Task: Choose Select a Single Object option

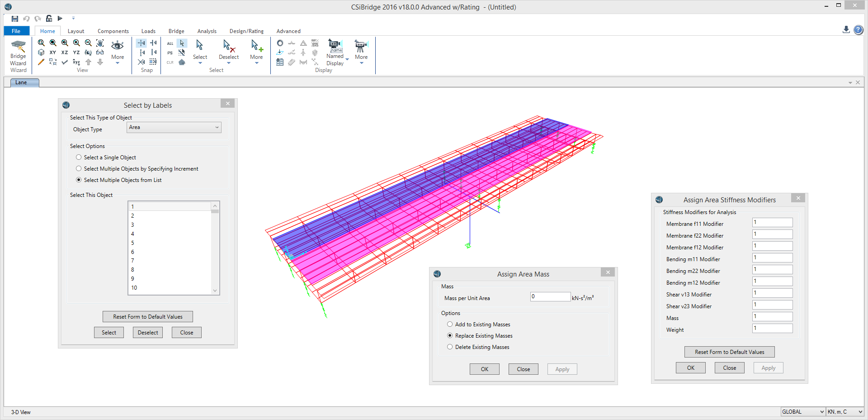Action: [x=79, y=157]
